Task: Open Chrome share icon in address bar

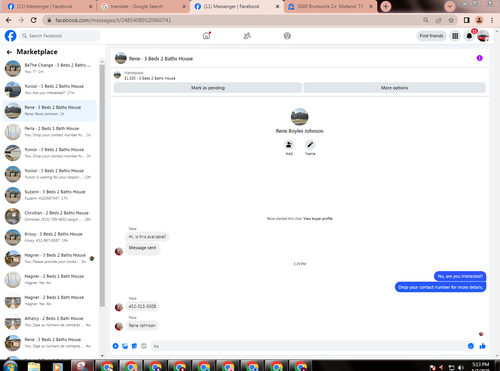Action: 439,20
